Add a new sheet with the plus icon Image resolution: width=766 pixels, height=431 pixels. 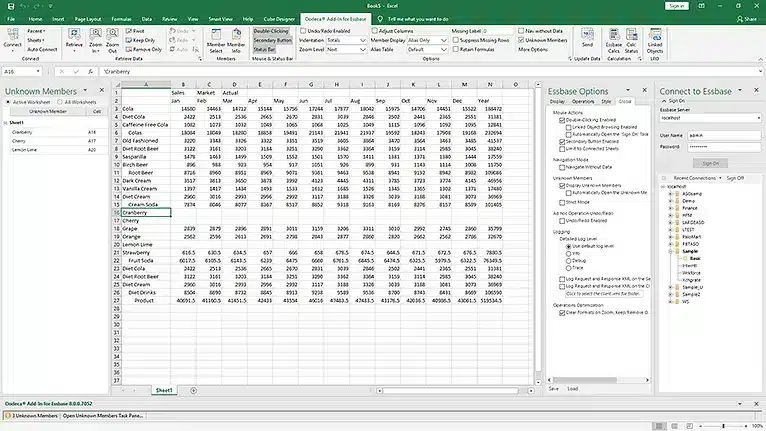click(x=193, y=390)
